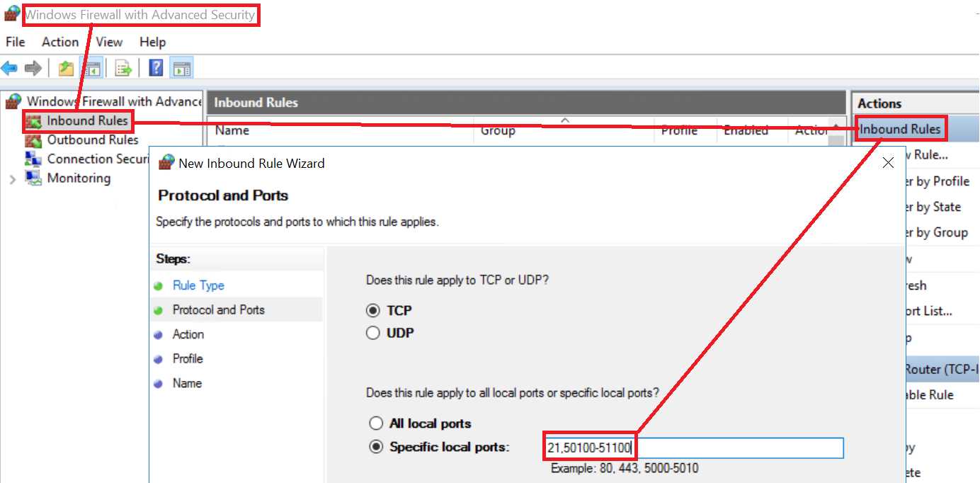Open the View menu
This screenshot has height=483, width=980.
pos(109,42)
